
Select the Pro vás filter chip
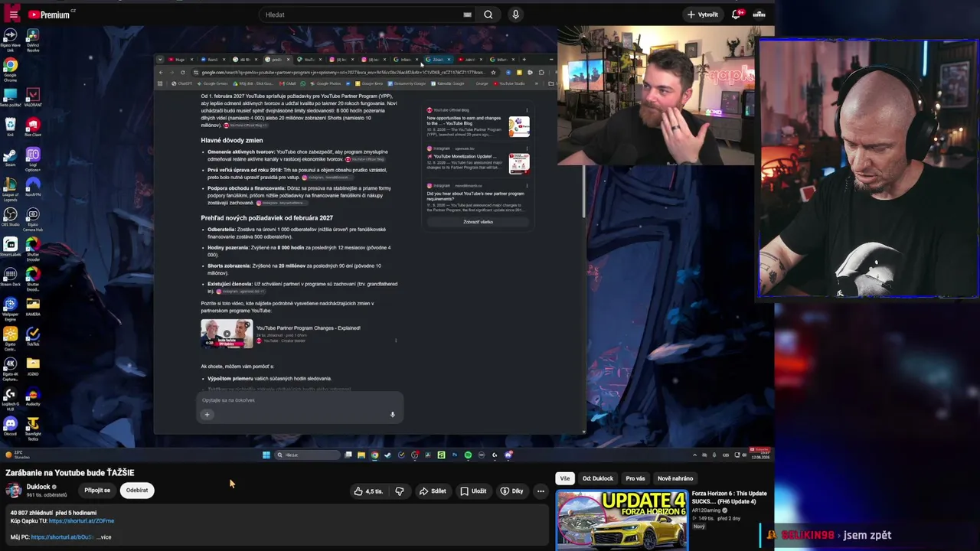click(635, 478)
